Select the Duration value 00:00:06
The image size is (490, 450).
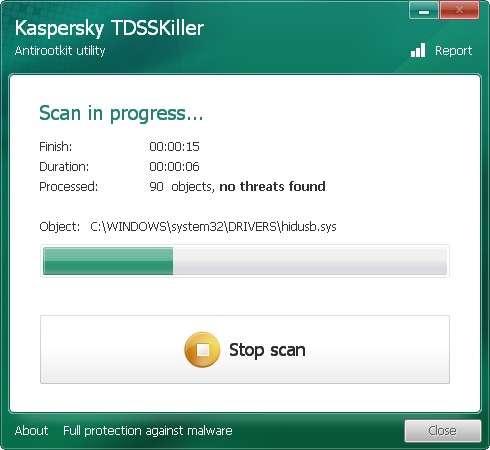tap(174, 167)
